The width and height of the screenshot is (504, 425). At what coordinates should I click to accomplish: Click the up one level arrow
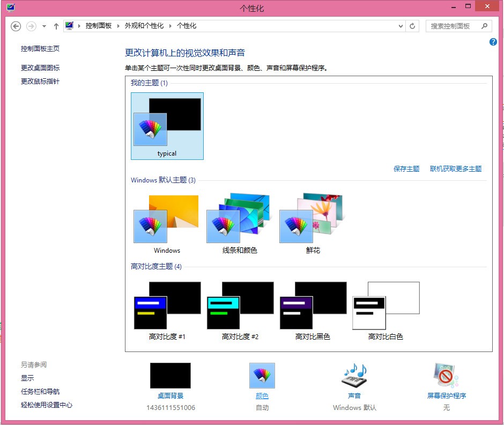point(56,26)
